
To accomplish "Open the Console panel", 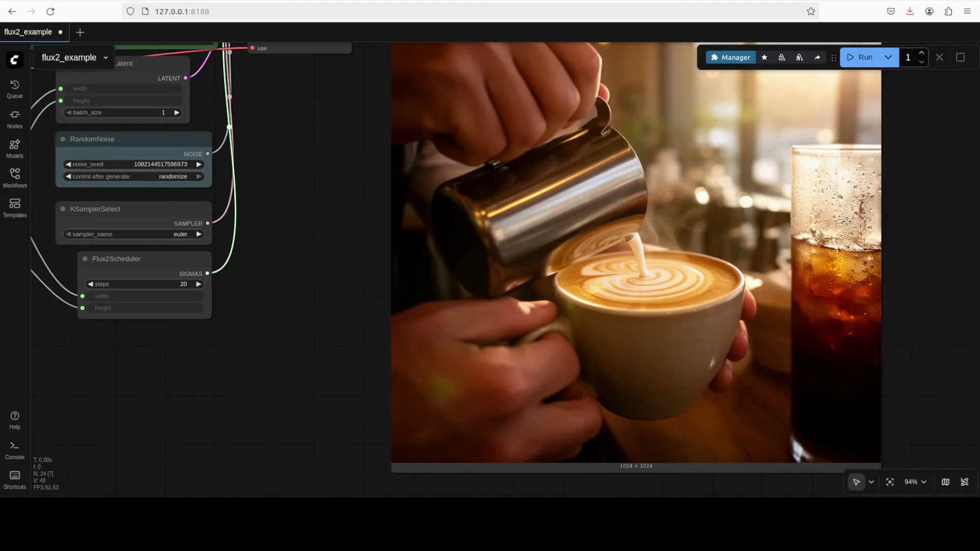I will pos(14,450).
